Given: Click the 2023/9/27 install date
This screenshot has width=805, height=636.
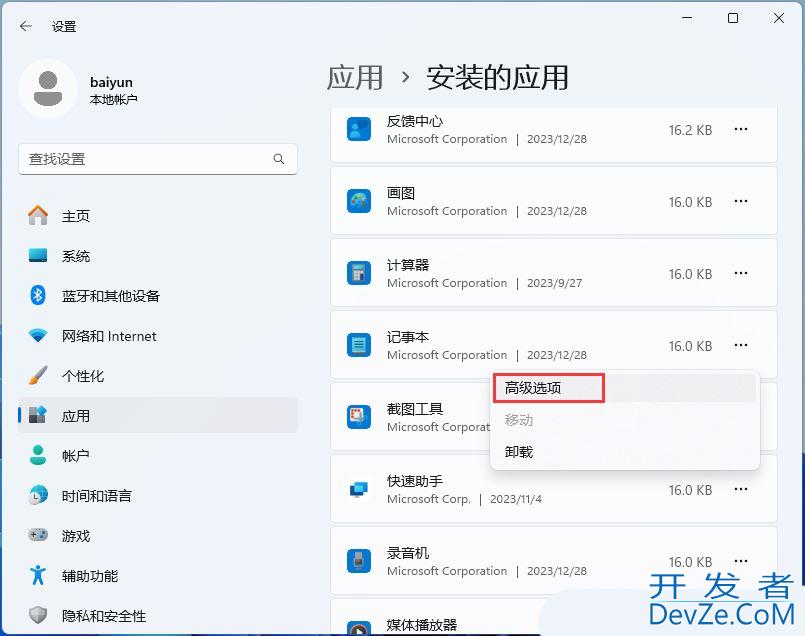Looking at the screenshot, I should pyautogui.click(x=554, y=283).
